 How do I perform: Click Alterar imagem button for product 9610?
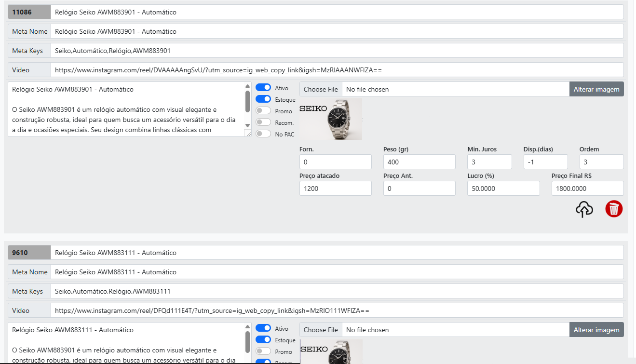click(596, 330)
